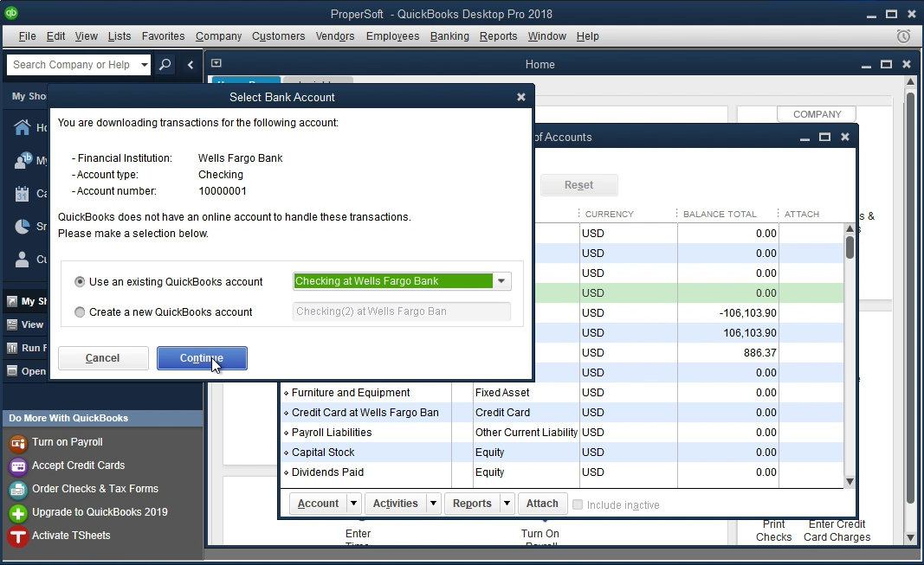Click Turn on Payroll icon

click(18, 443)
